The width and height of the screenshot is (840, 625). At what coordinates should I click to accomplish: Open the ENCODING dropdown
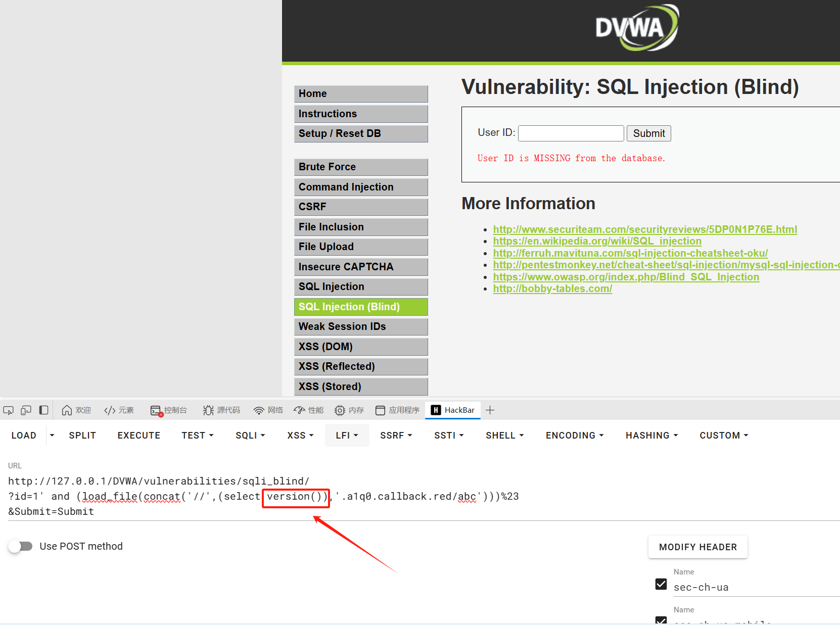point(575,436)
